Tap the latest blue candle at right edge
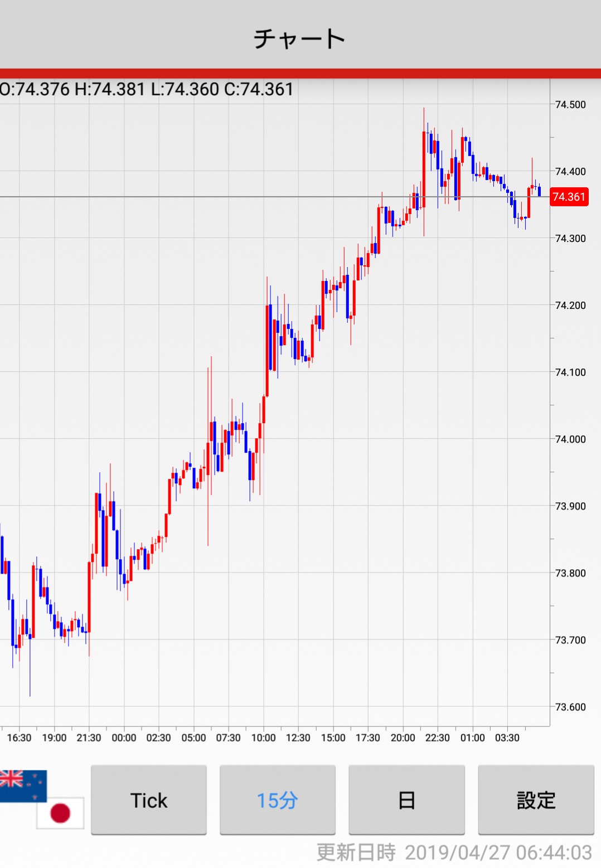 point(539,191)
